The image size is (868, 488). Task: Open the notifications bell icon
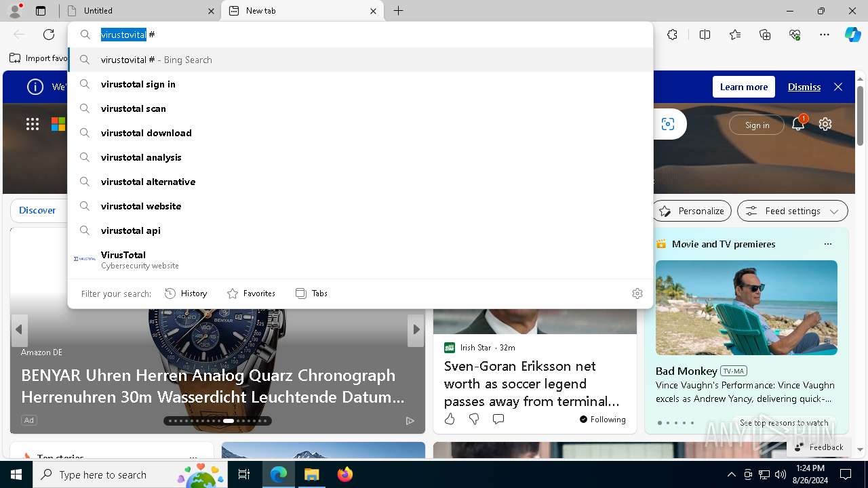[x=798, y=124]
